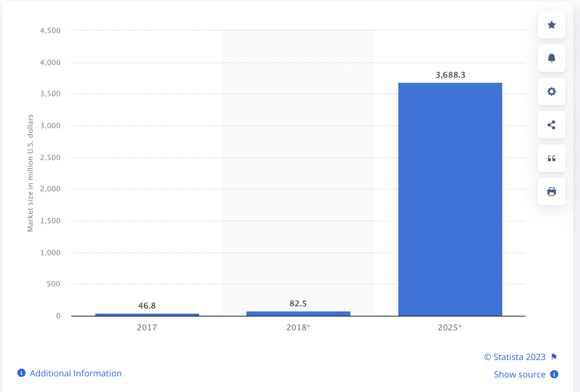The height and width of the screenshot is (392, 580).
Task: Click the printer icon
Action: 551,192
